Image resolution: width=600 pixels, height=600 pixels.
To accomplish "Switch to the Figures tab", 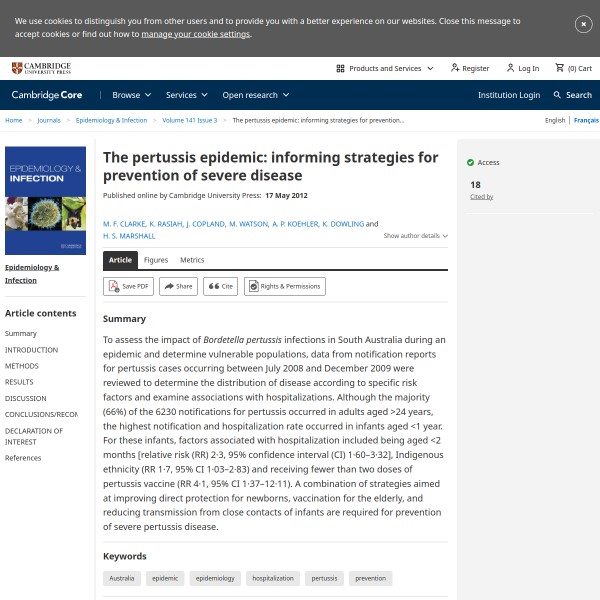I will (156, 260).
